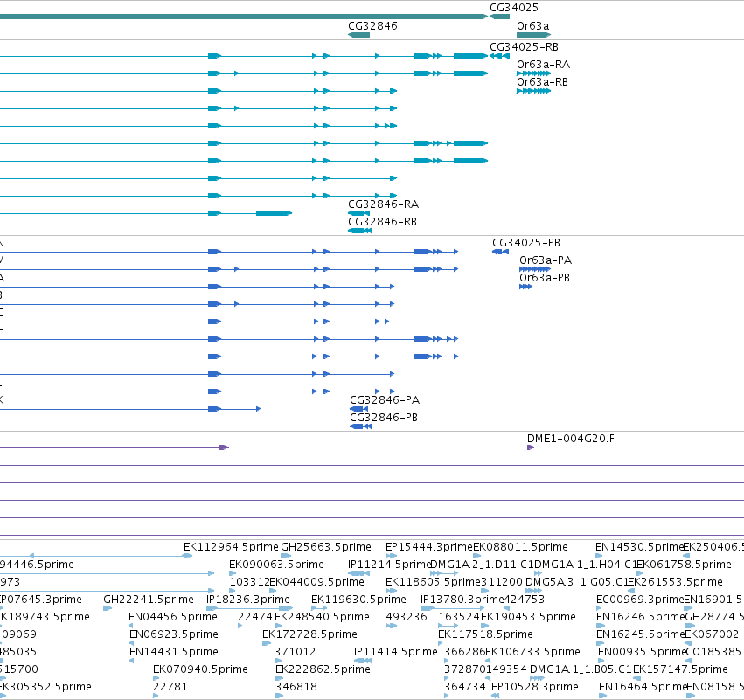The height and width of the screenshot is (700, 744).
Task: Select EST EN16464.5prime
Action: click(643, 688)
